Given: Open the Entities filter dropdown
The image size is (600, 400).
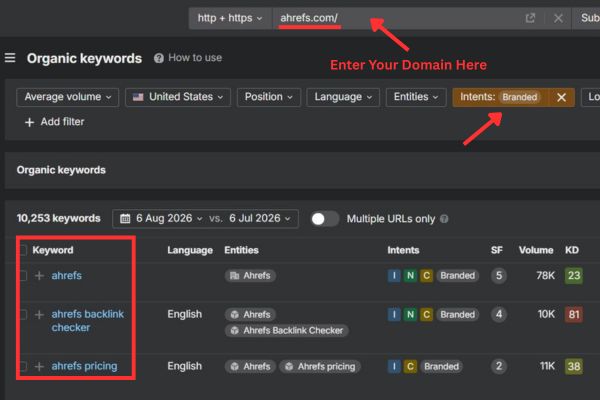Looking at the screenshot, I should click(x=416, y=97).
